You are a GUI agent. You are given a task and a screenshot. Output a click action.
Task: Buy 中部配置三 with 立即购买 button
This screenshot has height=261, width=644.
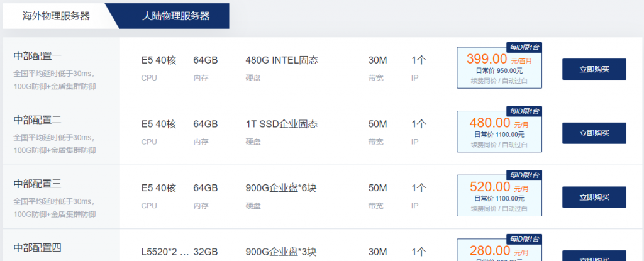[x=594, y=197]
